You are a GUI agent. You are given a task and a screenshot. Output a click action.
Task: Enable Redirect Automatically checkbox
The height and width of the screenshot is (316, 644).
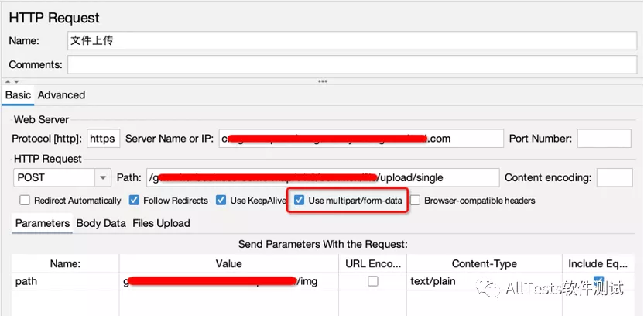click(25, 201)
